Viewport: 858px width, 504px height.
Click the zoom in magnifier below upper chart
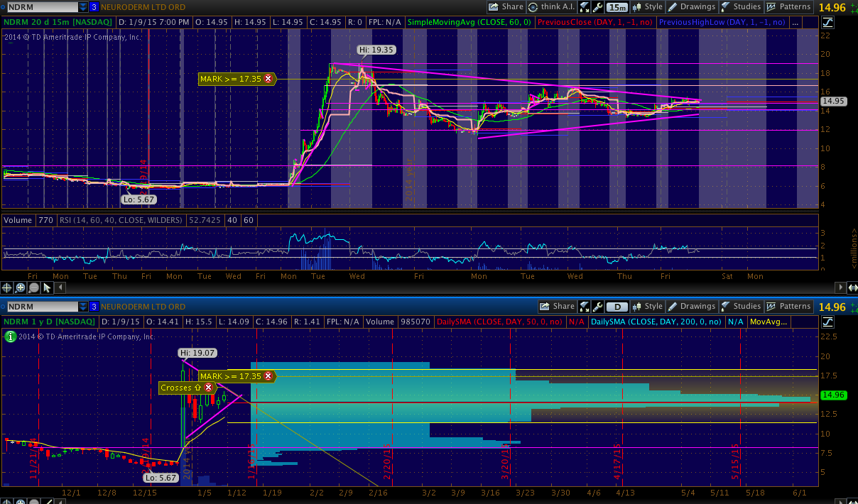coord(21,287)
